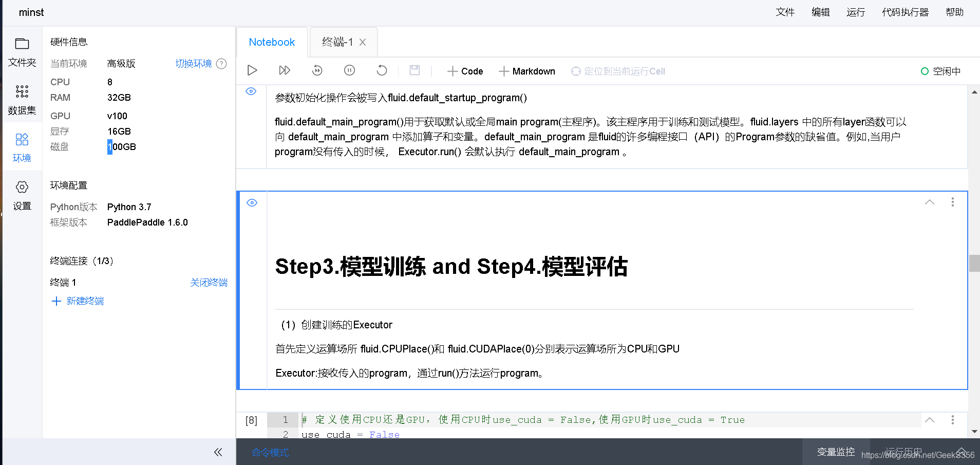
Task: Expand bottom panel with the up chevron
Action: tap(961, 452)
